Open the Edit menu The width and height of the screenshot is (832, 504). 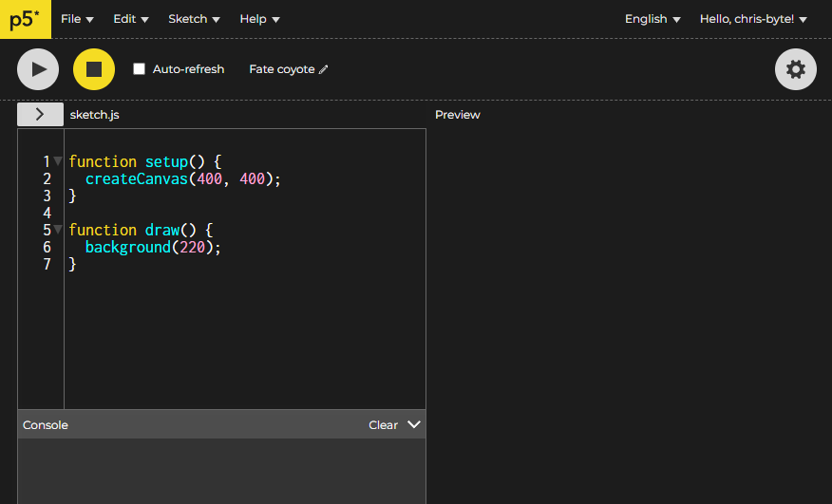tap(131, 19)
